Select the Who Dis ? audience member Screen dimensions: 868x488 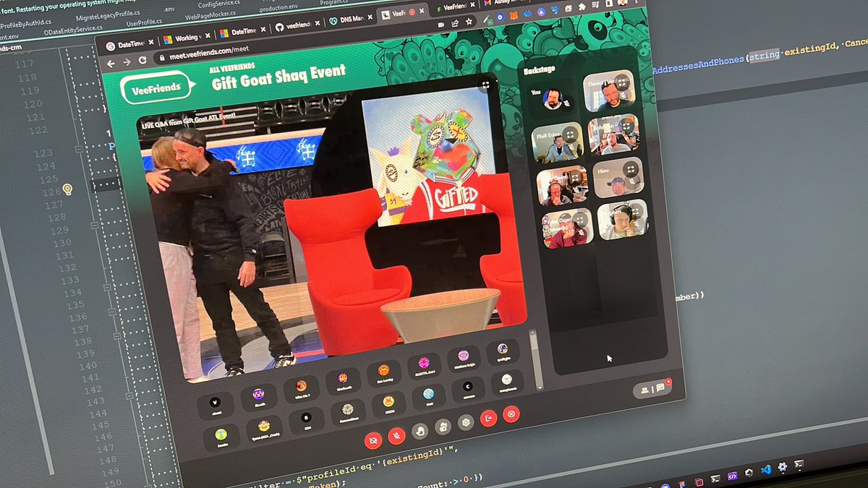[x=301, y=388]
